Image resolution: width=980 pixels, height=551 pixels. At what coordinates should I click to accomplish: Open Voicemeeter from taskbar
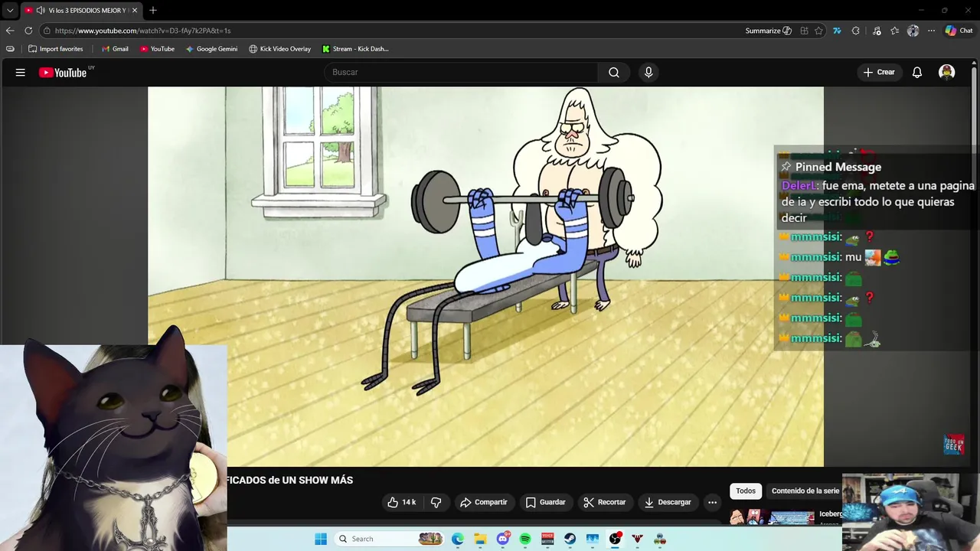[547, 539]
